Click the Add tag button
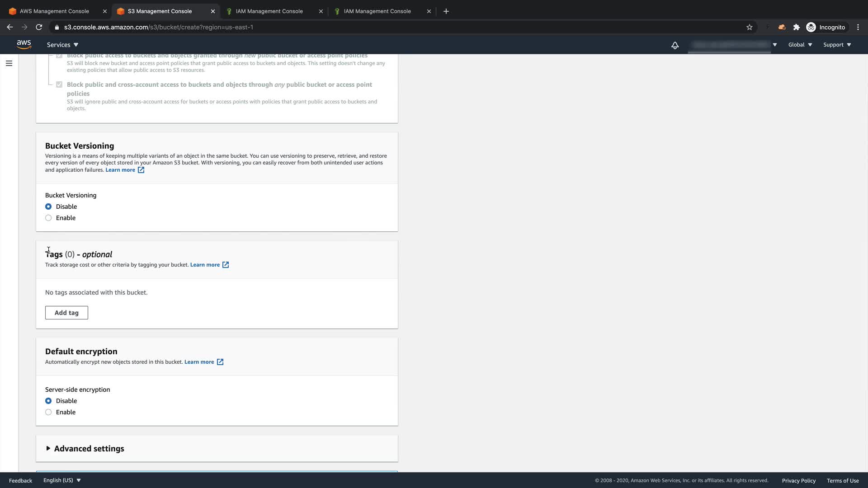This screenshot has width=868, height=488. [66, 313]
